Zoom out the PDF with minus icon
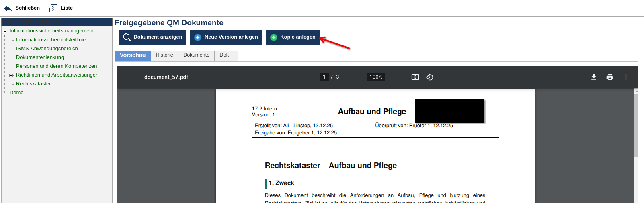 358,77
